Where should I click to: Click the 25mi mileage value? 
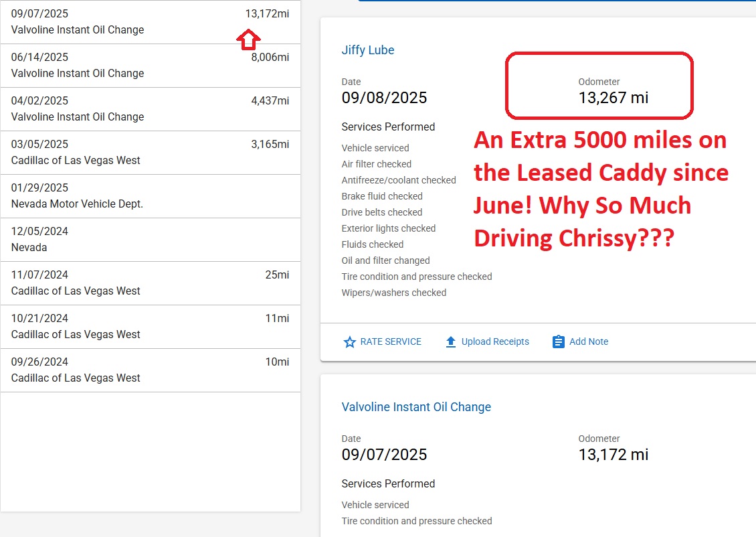(x=277, y=275)
